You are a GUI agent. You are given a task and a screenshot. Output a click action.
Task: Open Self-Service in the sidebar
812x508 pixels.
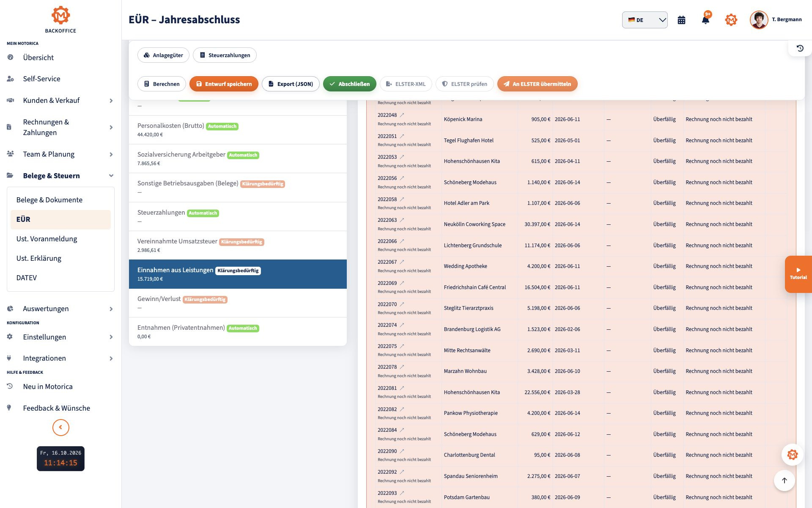60,79
